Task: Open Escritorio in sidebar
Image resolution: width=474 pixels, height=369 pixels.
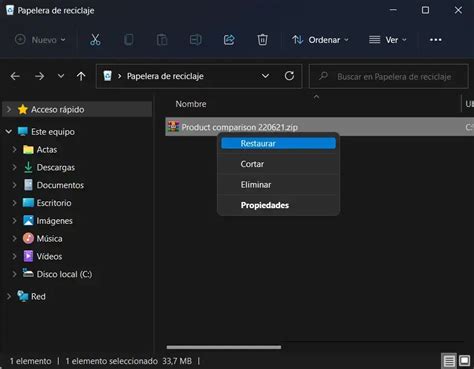Action: point(54,203)
